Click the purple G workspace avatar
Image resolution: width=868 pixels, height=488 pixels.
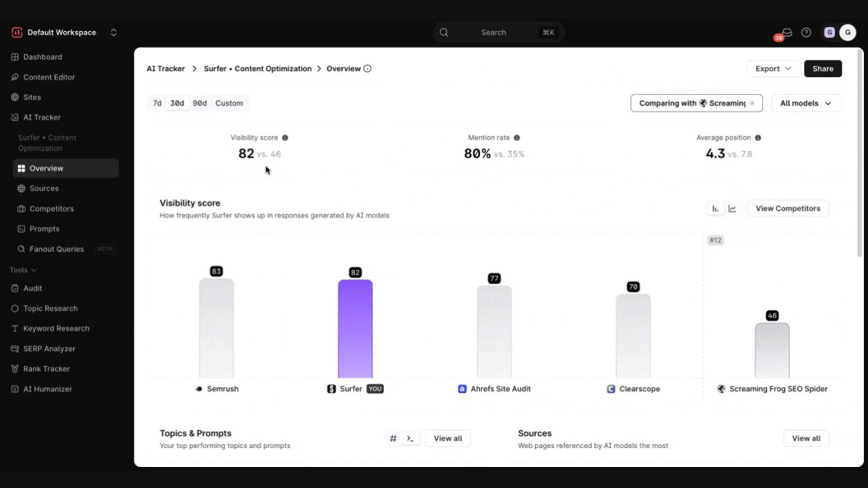(829, 33)
